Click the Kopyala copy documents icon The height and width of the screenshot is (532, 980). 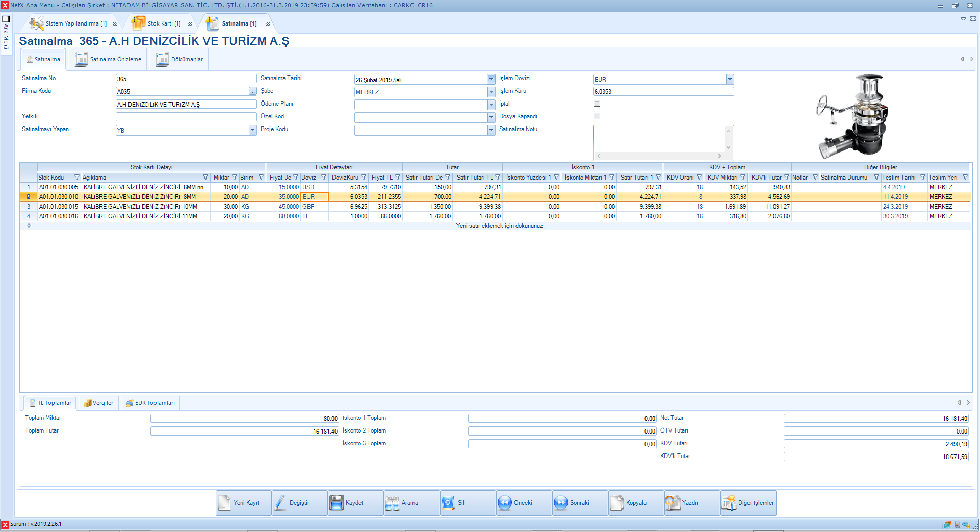pos(616,503)
